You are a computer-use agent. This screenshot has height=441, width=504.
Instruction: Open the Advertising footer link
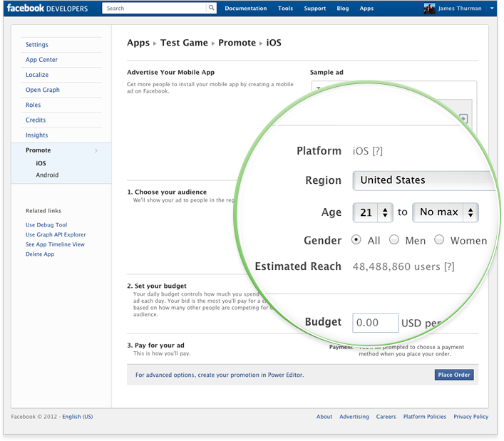pos(354,417)
